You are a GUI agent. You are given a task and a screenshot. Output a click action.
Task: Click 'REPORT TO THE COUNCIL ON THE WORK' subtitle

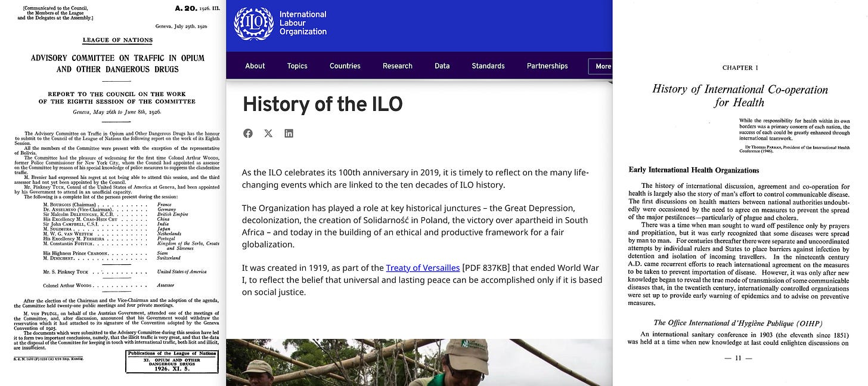coord(117,94)
